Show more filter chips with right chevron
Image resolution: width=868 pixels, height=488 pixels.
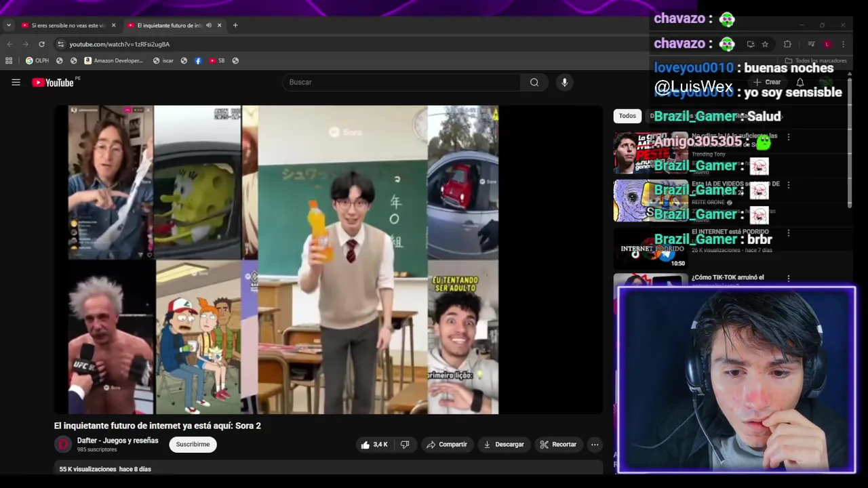[x=781, y=116]
